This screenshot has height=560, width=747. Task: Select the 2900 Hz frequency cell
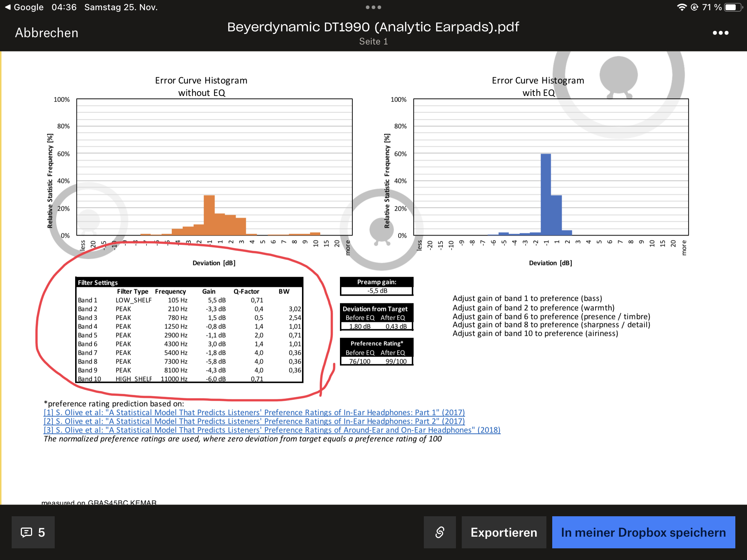pos(176,335)
